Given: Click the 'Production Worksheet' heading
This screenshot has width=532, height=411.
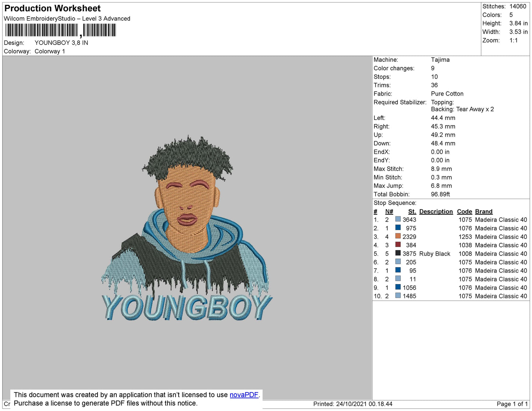Looking at the screenshot, I should coord(53,8).
